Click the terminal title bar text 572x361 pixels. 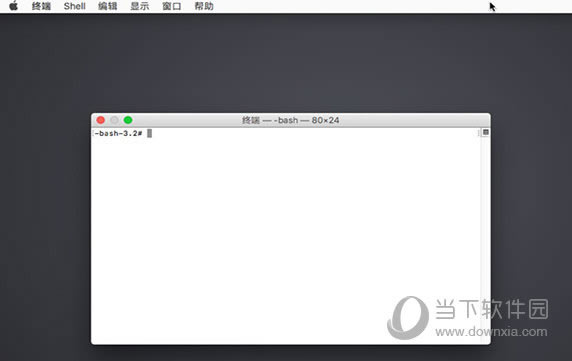(291, 120)
